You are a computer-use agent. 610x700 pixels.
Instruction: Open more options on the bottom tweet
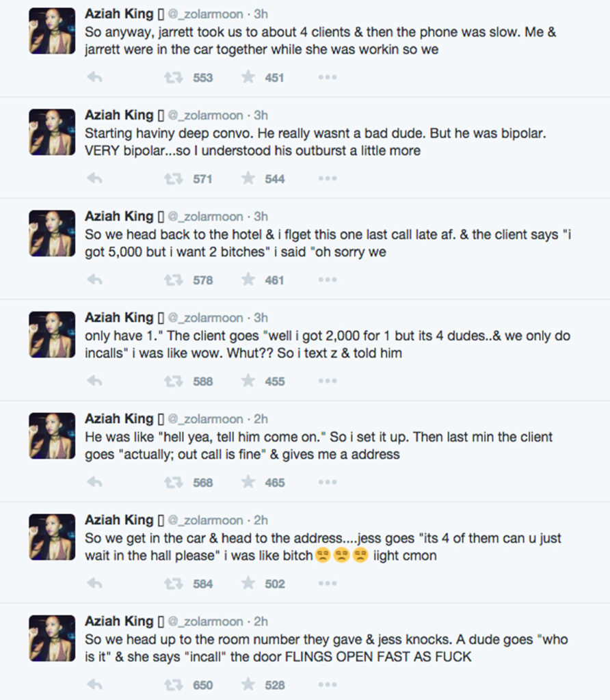point(327,685)
